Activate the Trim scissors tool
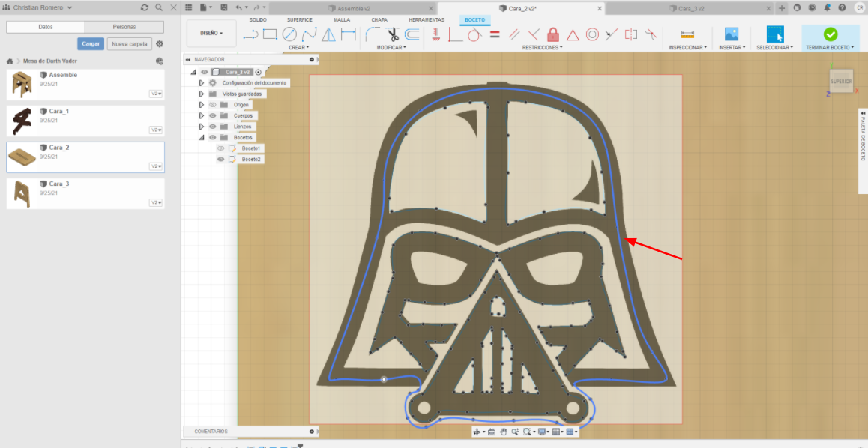The height and width of the screenshot is (448, 868). [393, 35]
